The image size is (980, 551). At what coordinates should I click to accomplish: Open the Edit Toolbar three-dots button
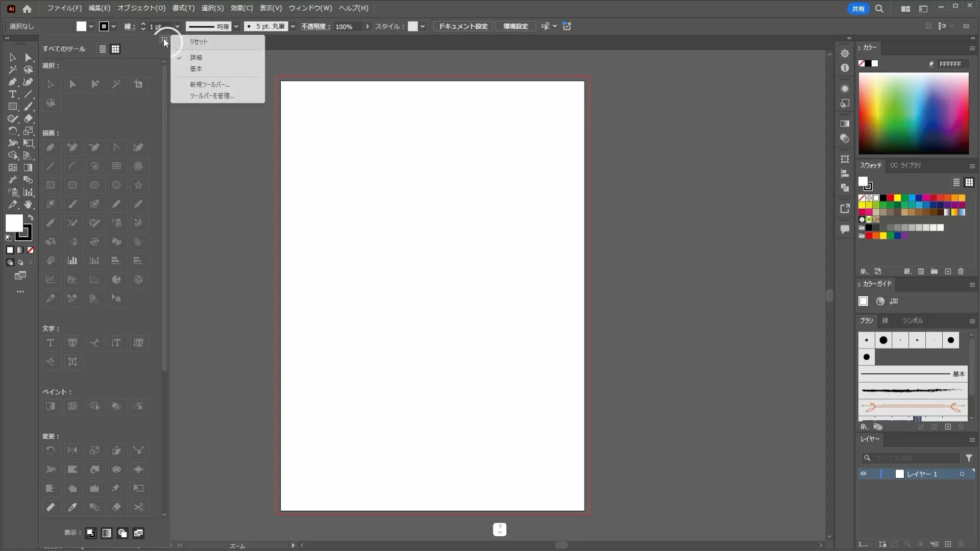pyautogui.click(x=20, y=292)
